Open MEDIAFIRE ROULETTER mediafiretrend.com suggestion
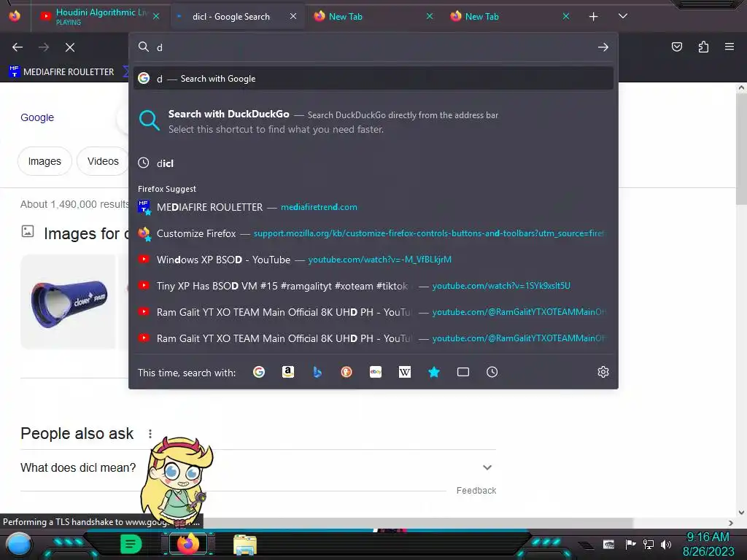Viewport: 747px width, 560px height. point(373,207)
